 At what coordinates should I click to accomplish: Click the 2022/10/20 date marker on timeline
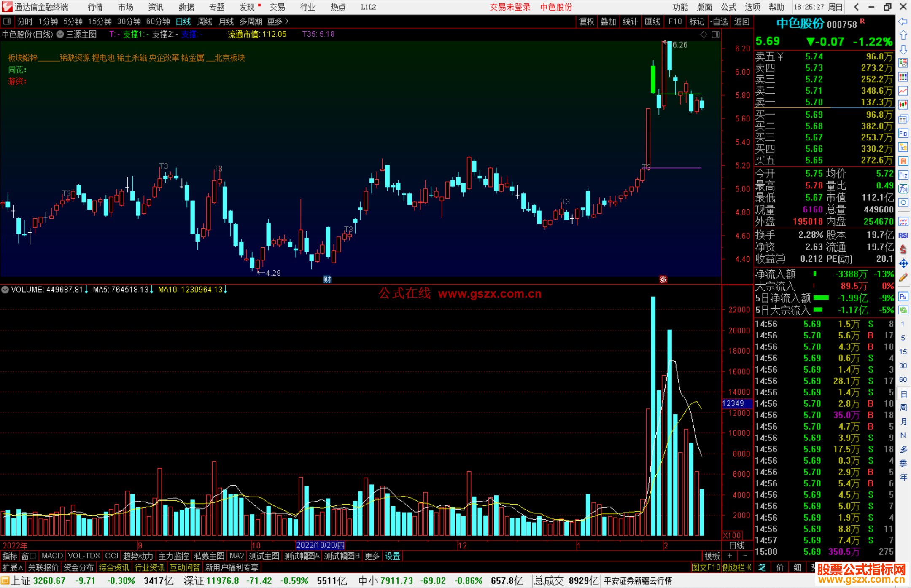[321, 545]
